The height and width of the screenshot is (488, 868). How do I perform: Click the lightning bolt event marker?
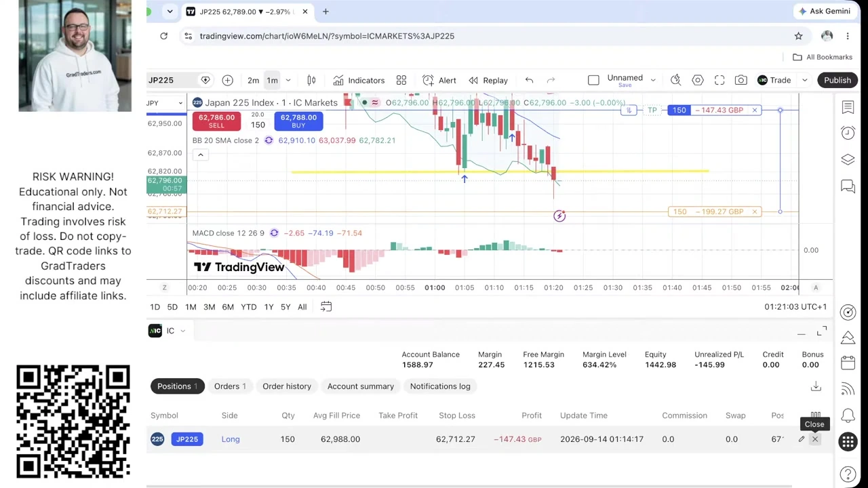tap(559, 216)
